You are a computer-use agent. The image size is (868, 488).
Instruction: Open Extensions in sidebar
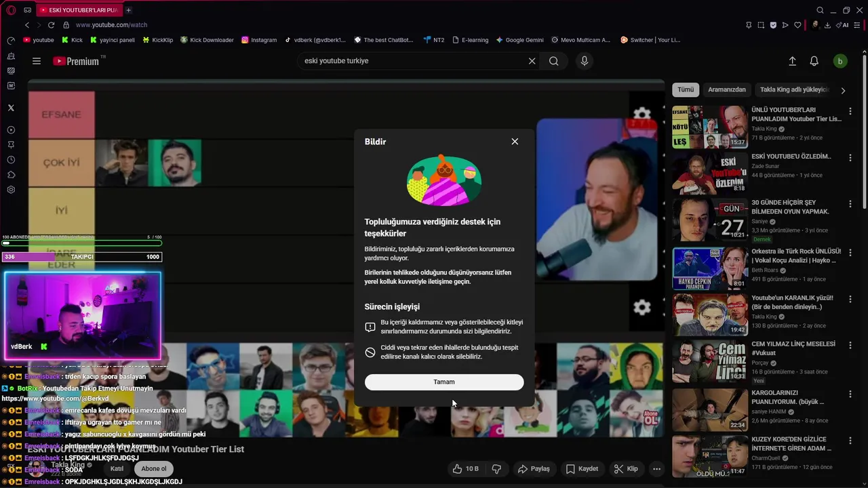[11, 175]
